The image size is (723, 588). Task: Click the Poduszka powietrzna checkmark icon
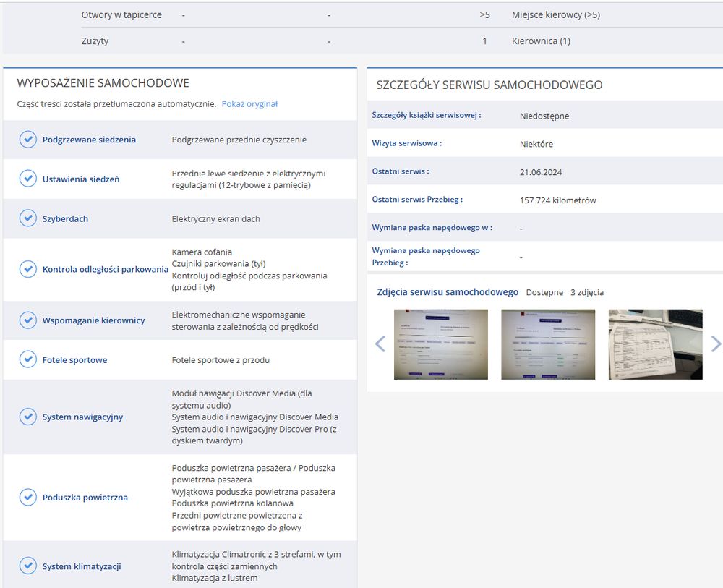(x=27, y=497)
